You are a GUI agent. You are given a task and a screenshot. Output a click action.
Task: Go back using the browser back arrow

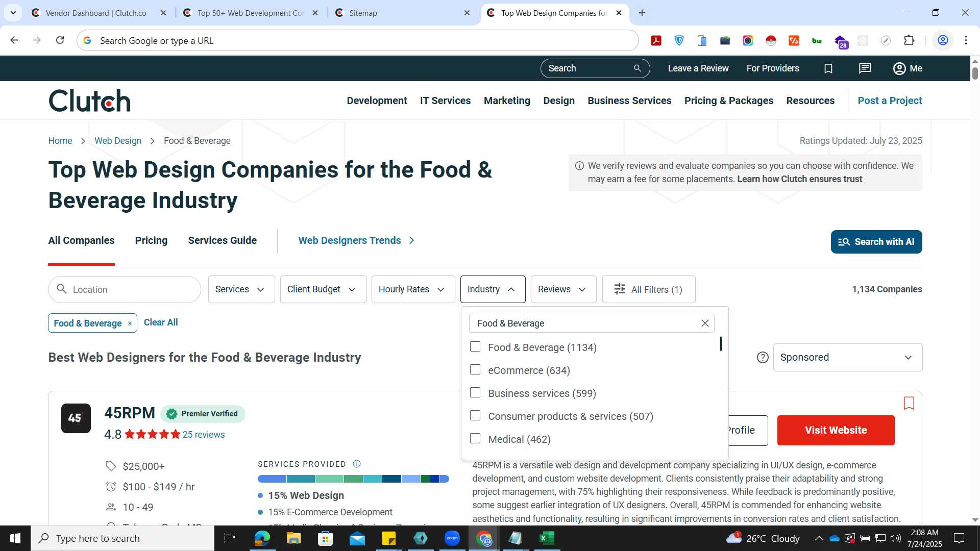click(x=14, y=40)
